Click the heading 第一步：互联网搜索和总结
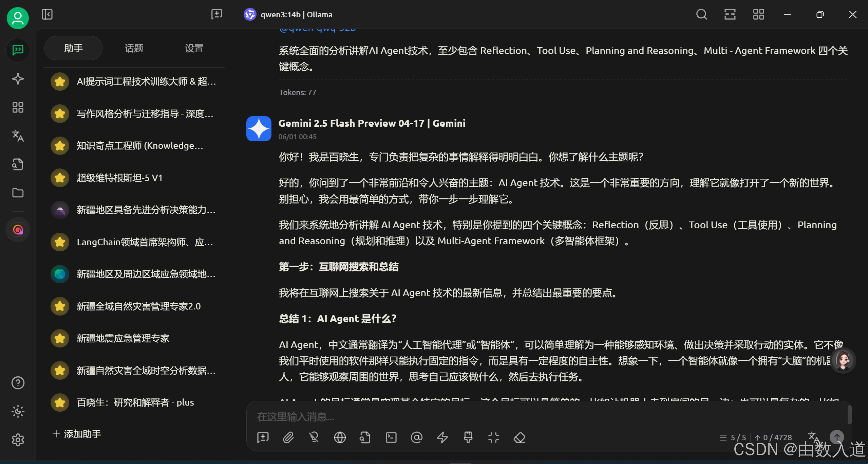The width and height of the screenshot is (868, 464). point(339,267)
